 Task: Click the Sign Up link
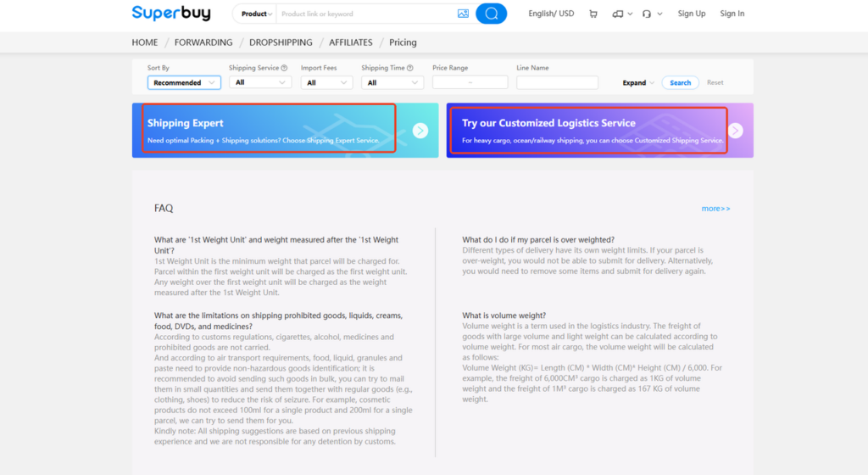pos(692,14)
